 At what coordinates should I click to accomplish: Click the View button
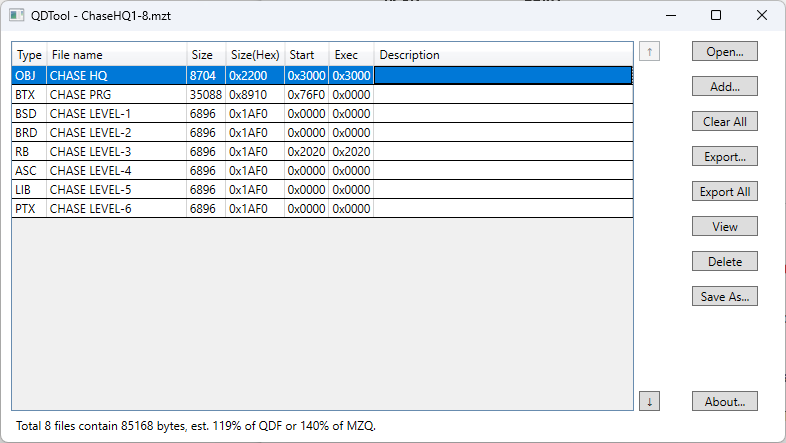tap(724, 226)
